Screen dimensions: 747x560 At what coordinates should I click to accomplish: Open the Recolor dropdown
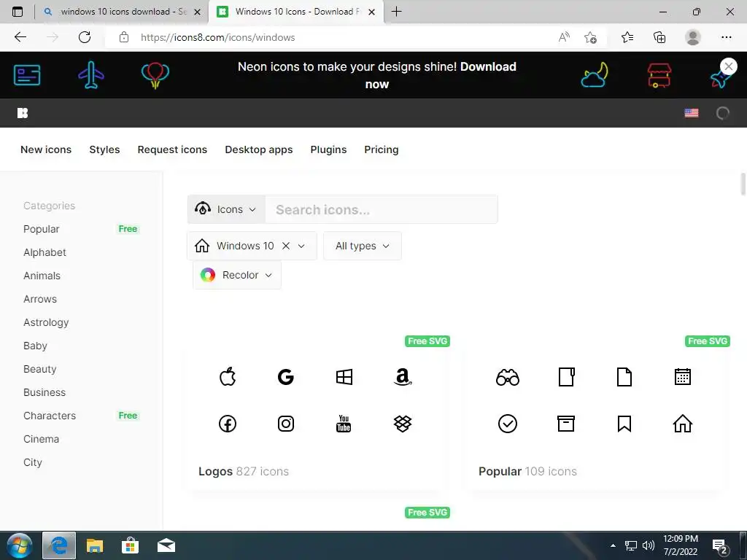point(237,275)
